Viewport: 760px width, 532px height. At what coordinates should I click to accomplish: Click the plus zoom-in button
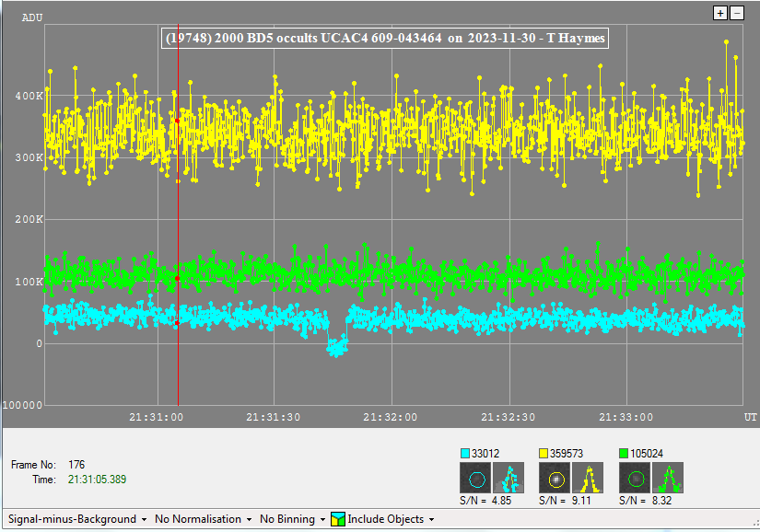point(721,13)
